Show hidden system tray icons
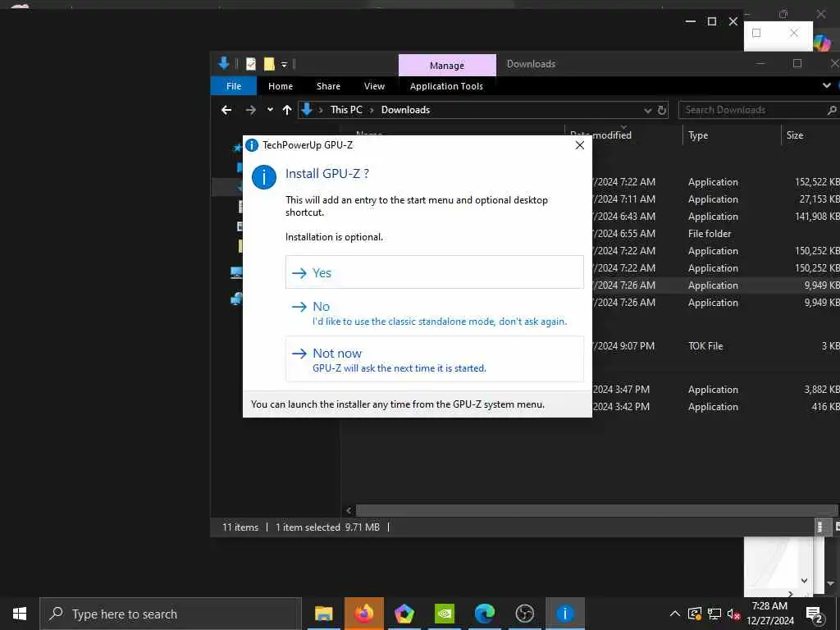The image size is (840, 630). click(x=675, y=614)
